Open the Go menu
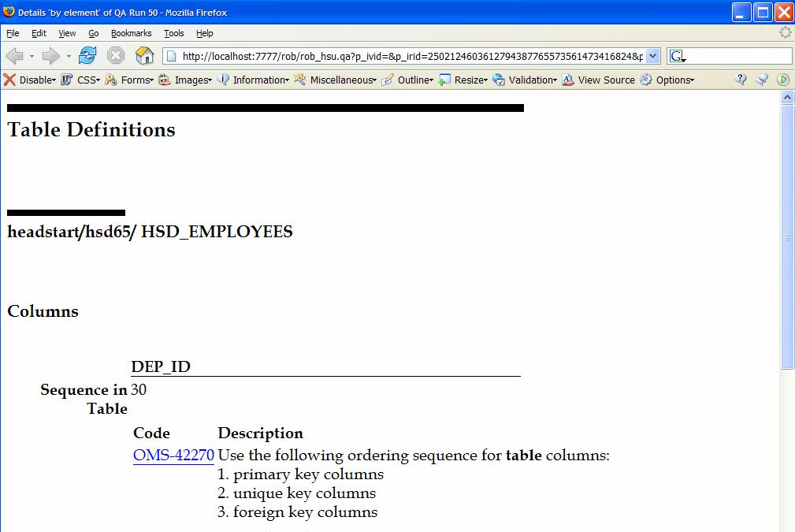 (x=93, y=33)
